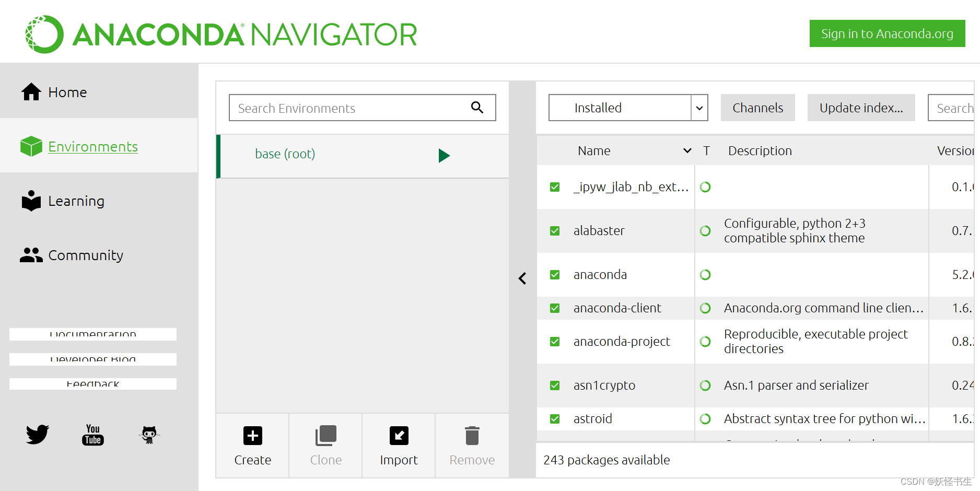This screenshot has height=491, width=980.
Task: Click the type icon for anaconda-client
Action: tap(705, 308)
